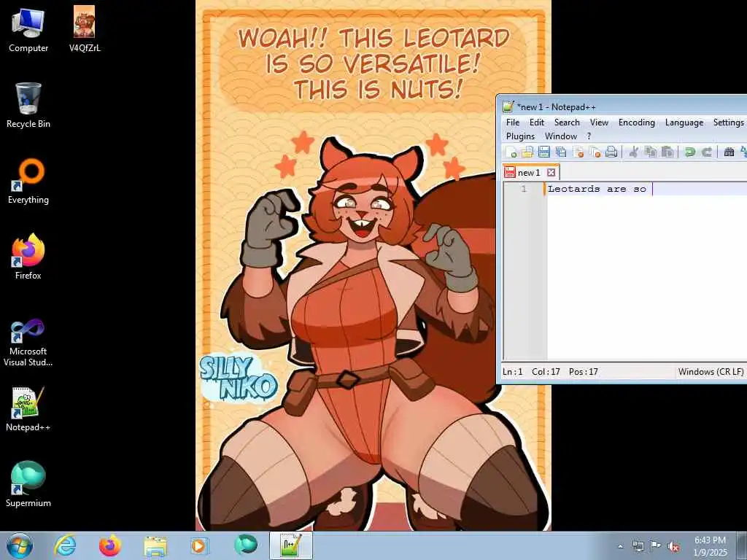Screen dimensions: 747x560
Task: Click the Action Center flag tray icon
Action: coord(656,546)
